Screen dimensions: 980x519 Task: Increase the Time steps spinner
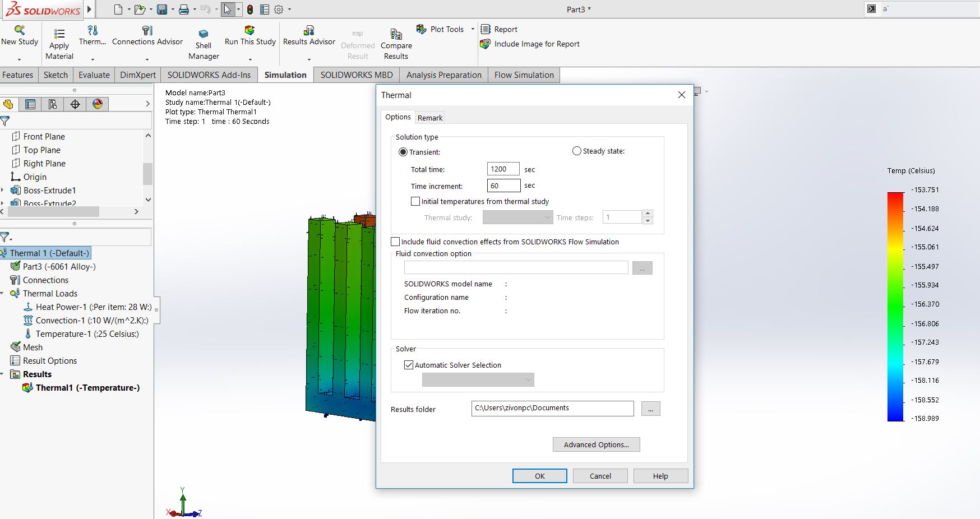point(648,214)
